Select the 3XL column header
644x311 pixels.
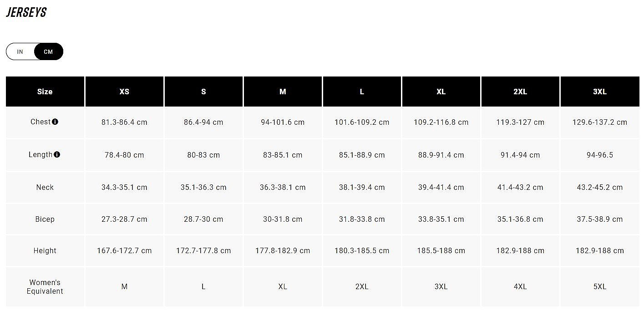point(599,92)
